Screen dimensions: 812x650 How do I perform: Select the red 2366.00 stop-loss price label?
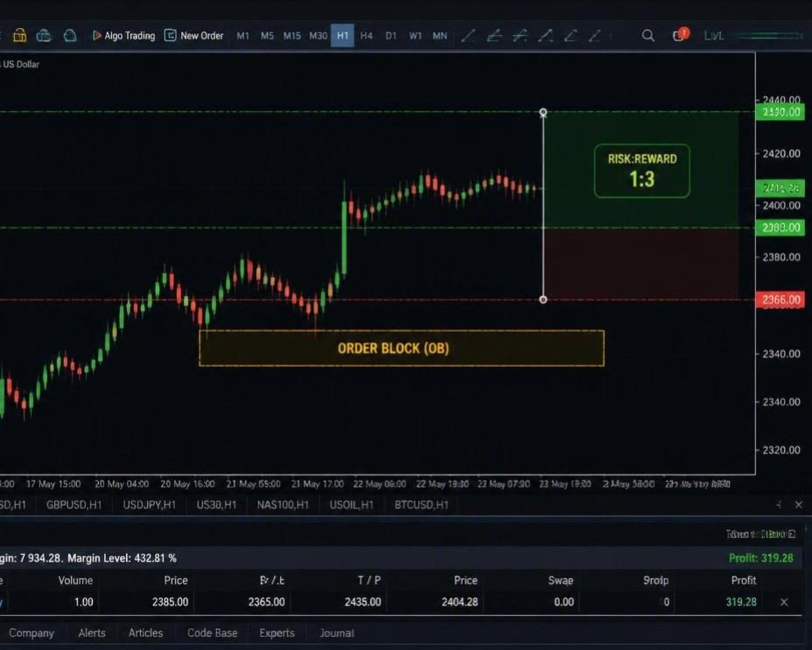pos(780,300)
